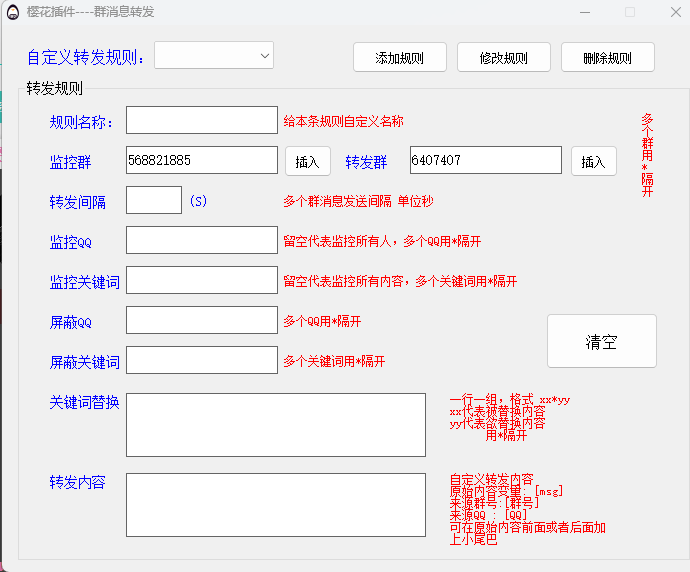Click the app icon in the title bar
This screenshot has width=690, height=572.
pyautogui.click(x=12, y=12)
